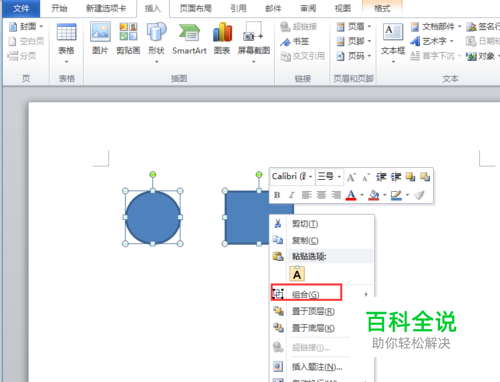Select the blue rectangle shape
The image size is (500, 382).
[x=247, y=217]
